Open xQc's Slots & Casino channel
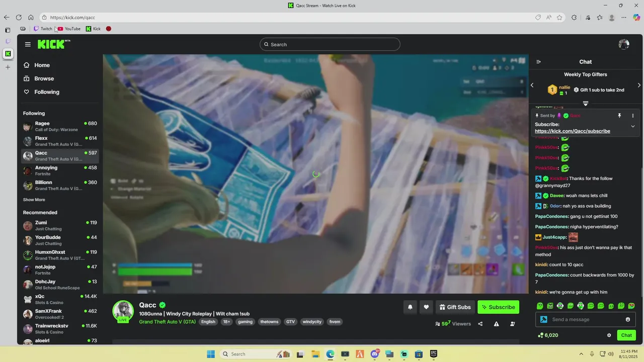 pyautogui.click(x=60, y=299)
